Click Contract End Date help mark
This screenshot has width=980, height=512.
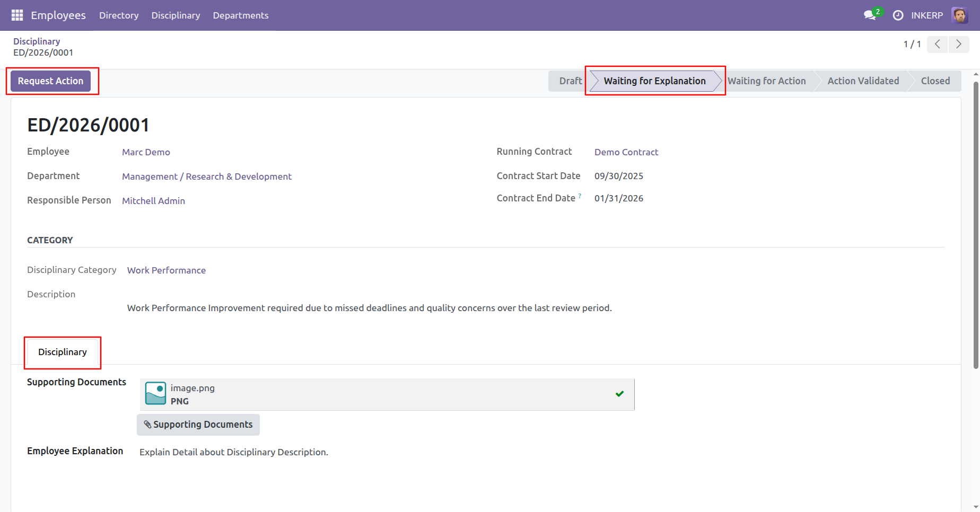point(580,196)
